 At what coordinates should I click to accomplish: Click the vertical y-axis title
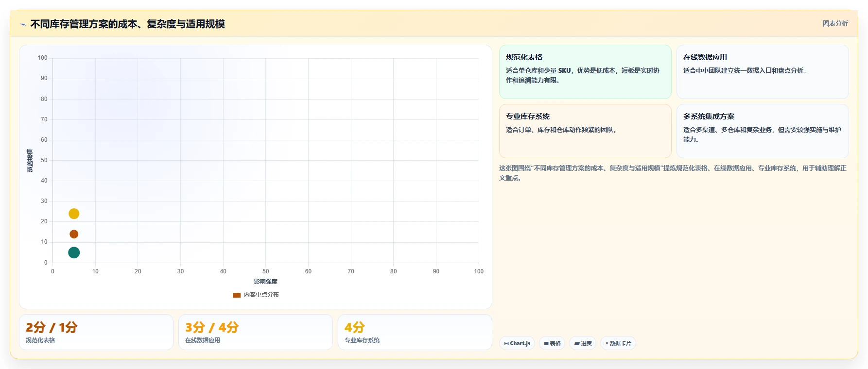[30, 160]
